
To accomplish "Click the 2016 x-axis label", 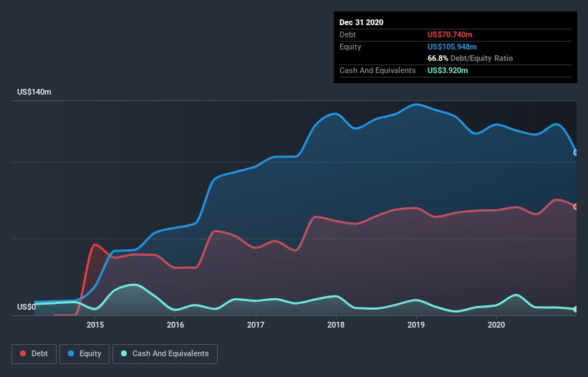I will [175, 325].
